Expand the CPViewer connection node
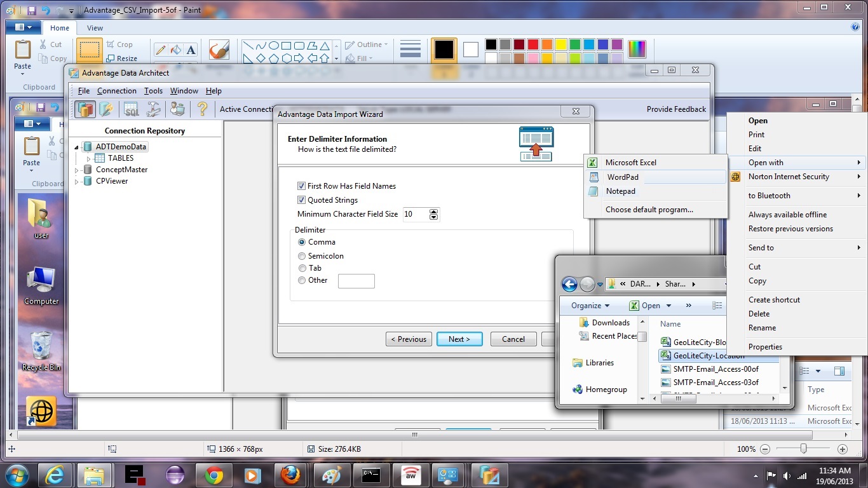The height and width of the screenshot is (488, 868). (x=77, y=182)
